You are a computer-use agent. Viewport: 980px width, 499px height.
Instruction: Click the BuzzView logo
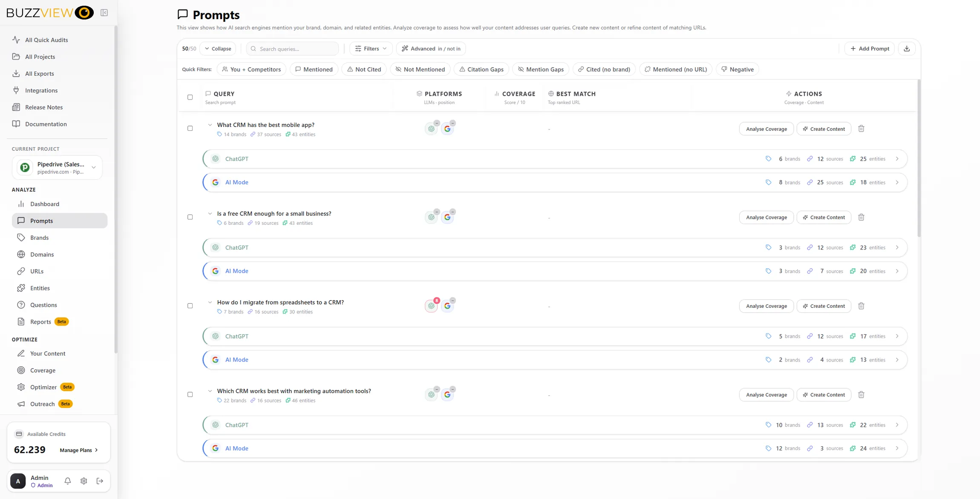[x=50, y=13]
